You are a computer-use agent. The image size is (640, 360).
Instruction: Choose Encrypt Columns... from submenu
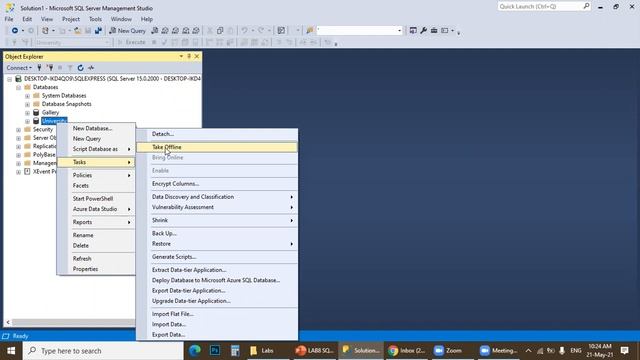point(217,184)
